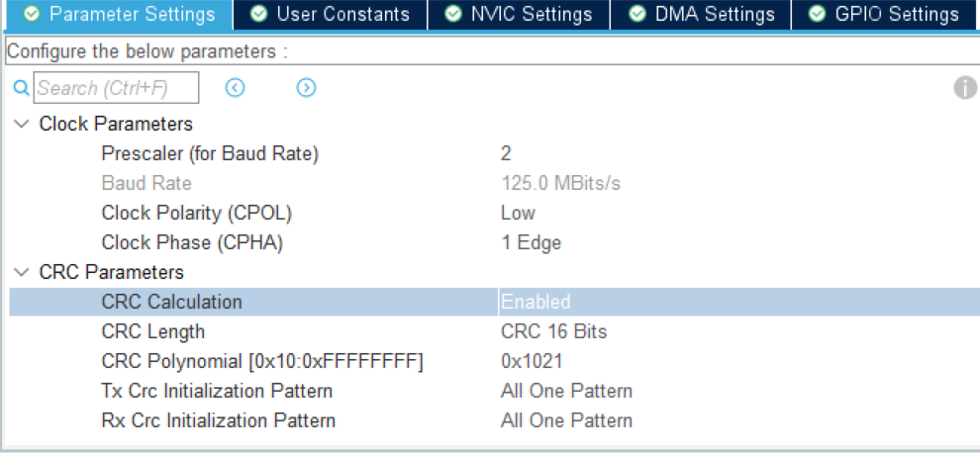Click the search magnifier icon

(21, 88)
